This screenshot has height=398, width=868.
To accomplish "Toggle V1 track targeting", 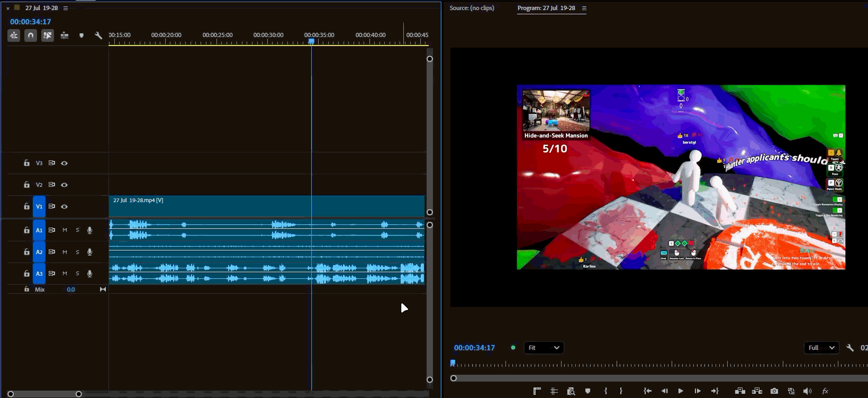I will pos(39,206).
